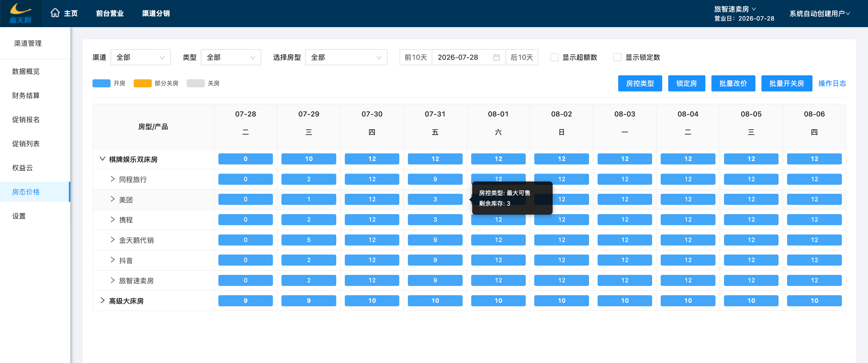Viewport: 868px width, 363px height.
Task: Click 同程旅行 inventory cell for 07-28
Action: pos(246,179)
